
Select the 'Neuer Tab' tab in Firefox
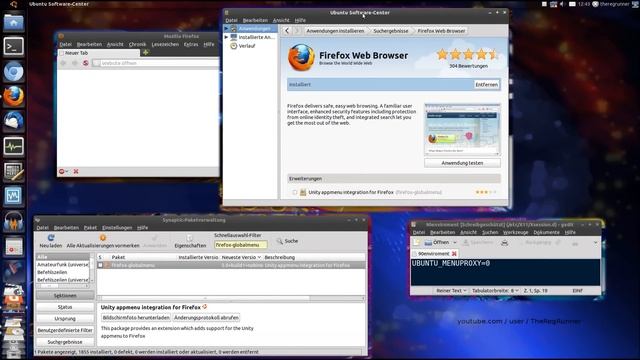coord(99,53)
